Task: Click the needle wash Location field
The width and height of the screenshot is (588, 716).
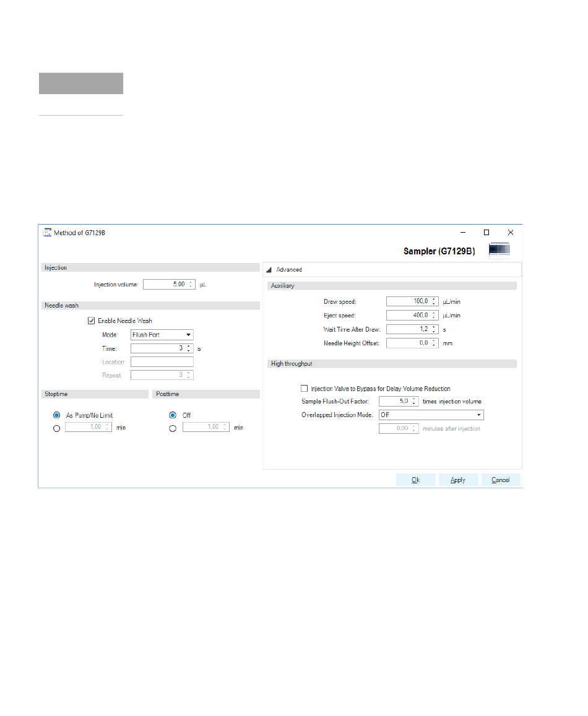Action: 162,361
